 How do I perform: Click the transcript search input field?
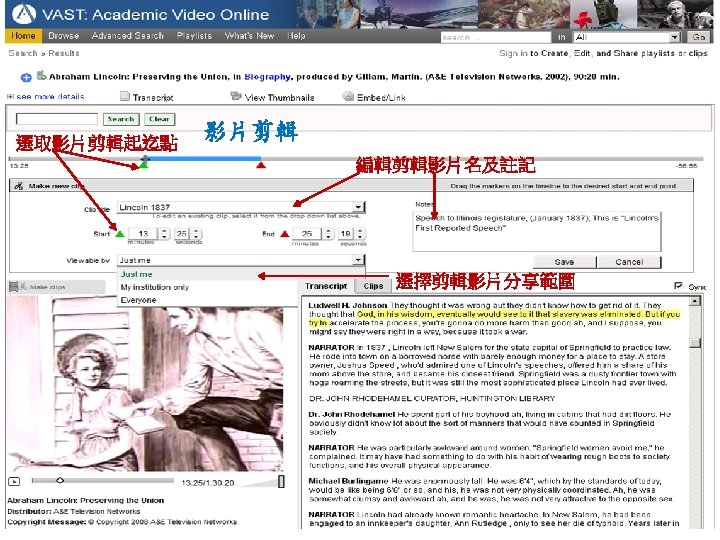tap(56, 119)
